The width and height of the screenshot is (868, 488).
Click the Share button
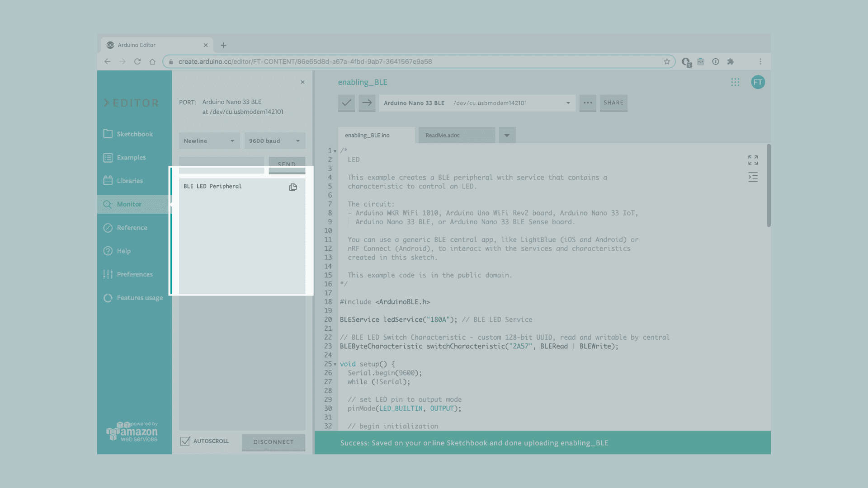tap(613, 103)
